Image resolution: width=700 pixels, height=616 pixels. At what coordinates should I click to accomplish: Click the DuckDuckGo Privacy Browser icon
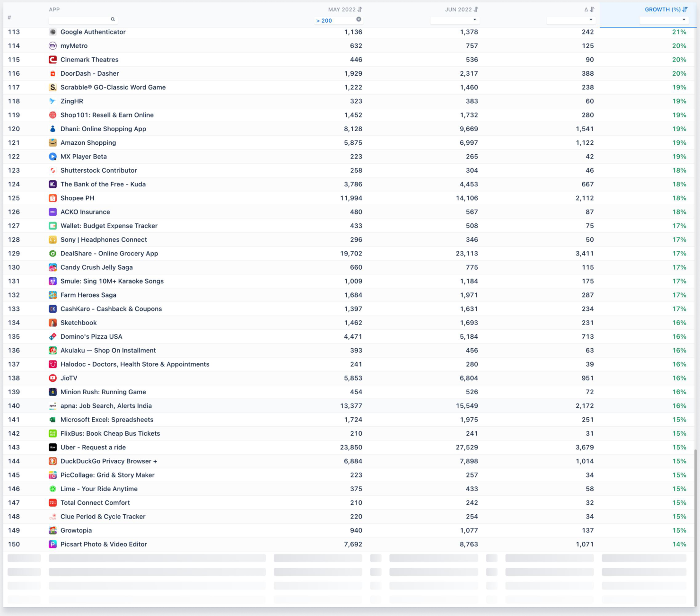pos(53,461)
